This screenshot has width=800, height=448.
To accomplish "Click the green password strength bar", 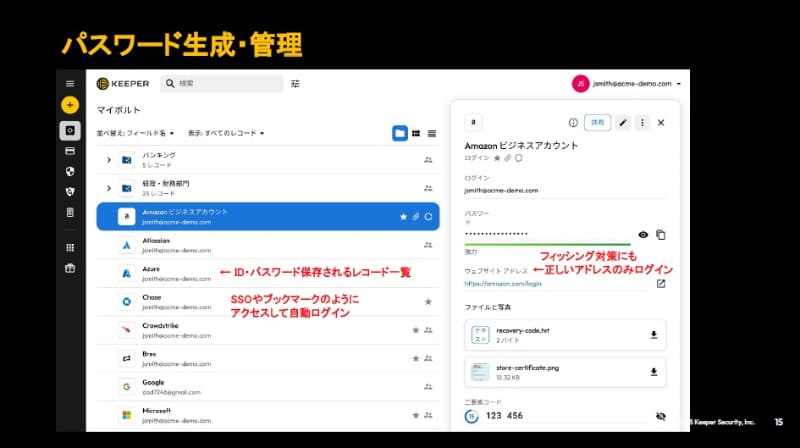I will click(x=547, y=244).
